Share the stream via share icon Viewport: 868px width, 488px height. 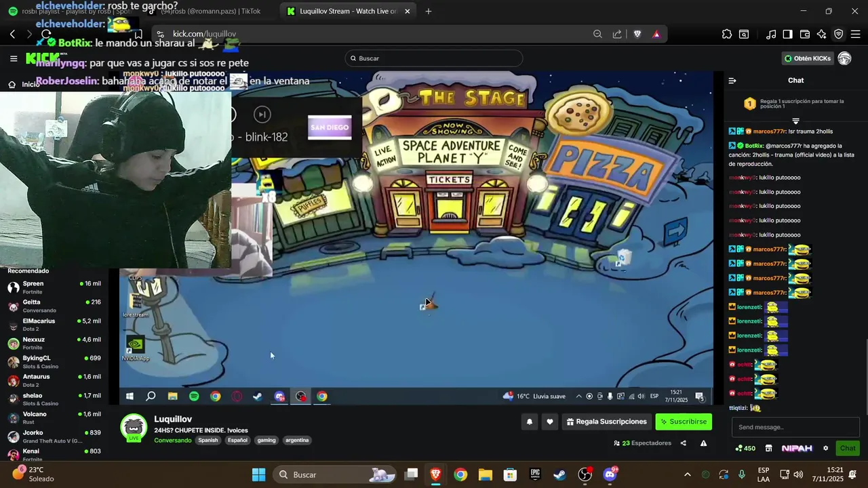pos(683,443)
